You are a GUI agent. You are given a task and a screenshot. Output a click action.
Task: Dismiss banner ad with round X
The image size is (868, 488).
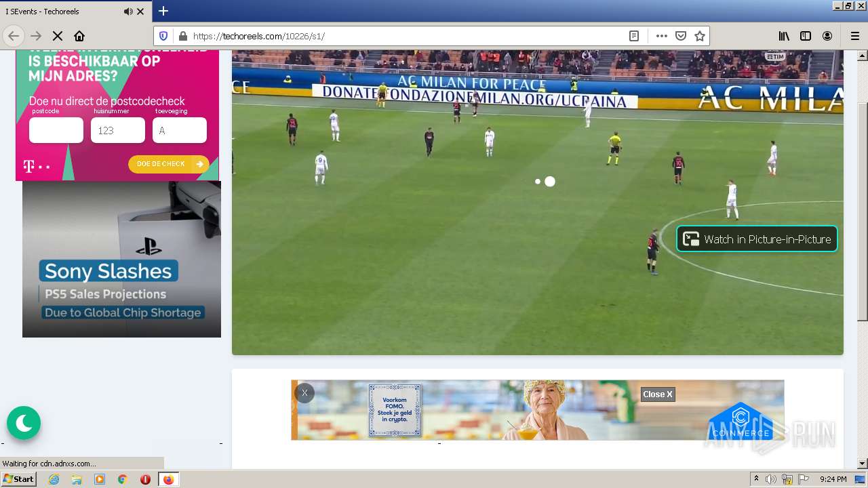[304, 393]
